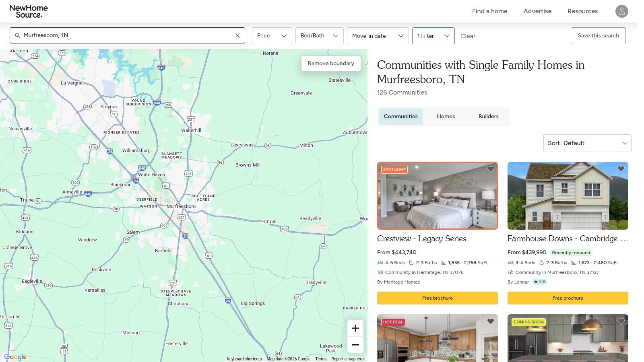Screen dimensions: 644x362
Task: Click the Farmhouse Downs house photo
Action: [568, 196]
